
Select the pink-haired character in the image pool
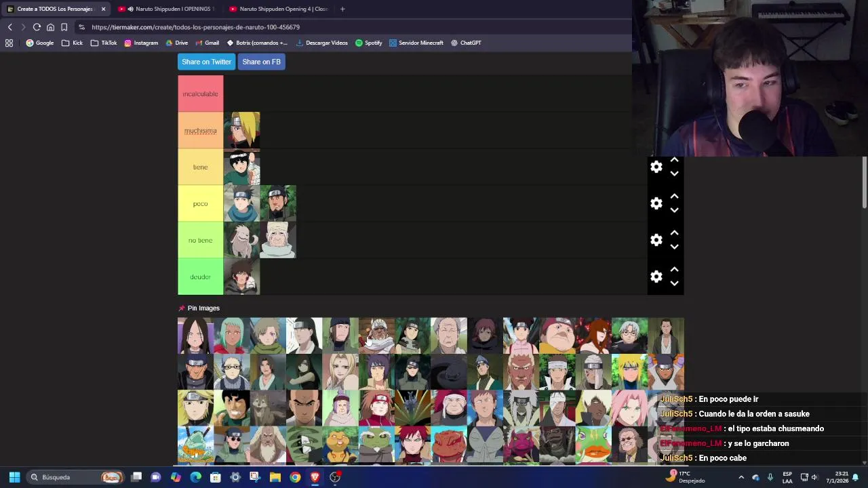(x=629, y=409)
